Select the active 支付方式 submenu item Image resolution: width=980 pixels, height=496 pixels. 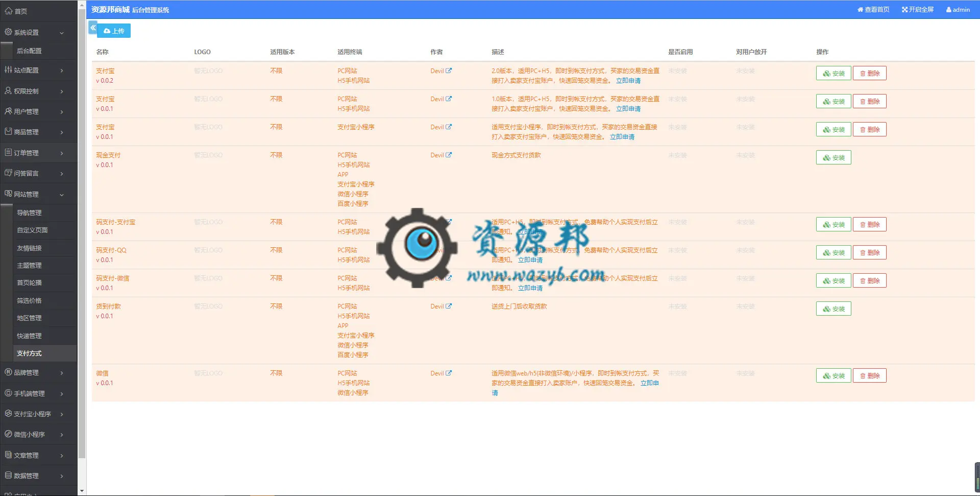pos(45,353)
